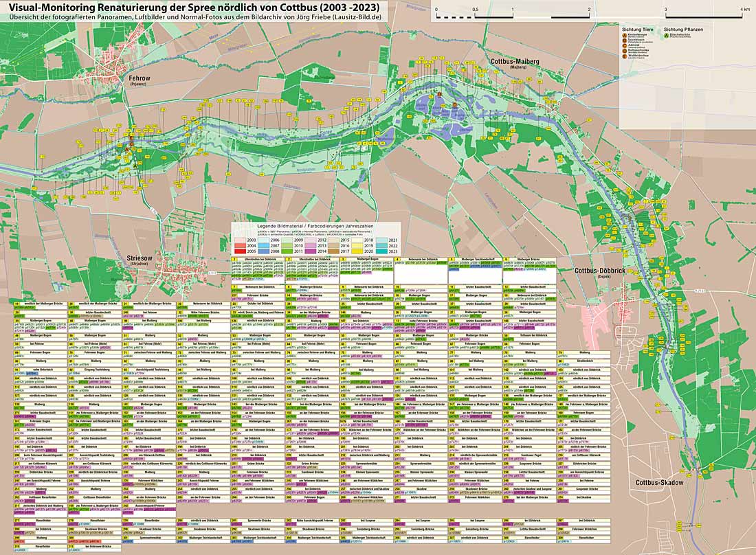Select the Cottbus-Maiberg place label

(x=514, y=62)
